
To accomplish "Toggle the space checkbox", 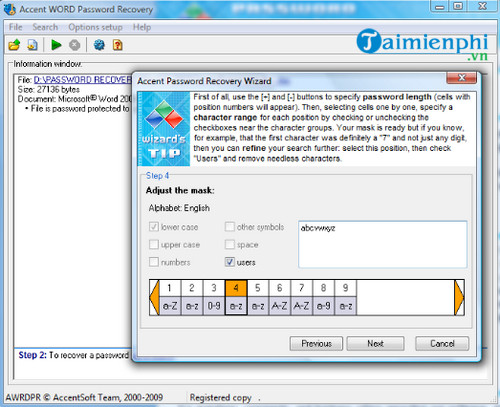I will [x=230, y=245].
